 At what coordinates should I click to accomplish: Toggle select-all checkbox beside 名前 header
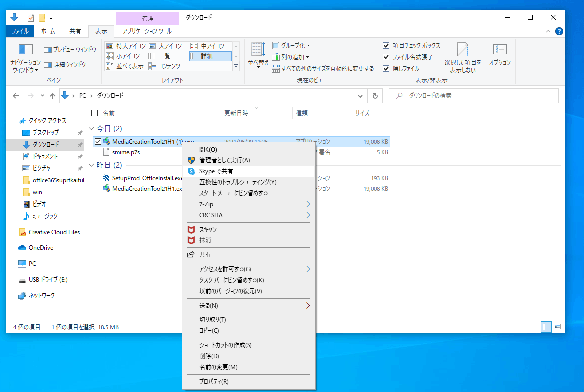click(x=94, y=113)
